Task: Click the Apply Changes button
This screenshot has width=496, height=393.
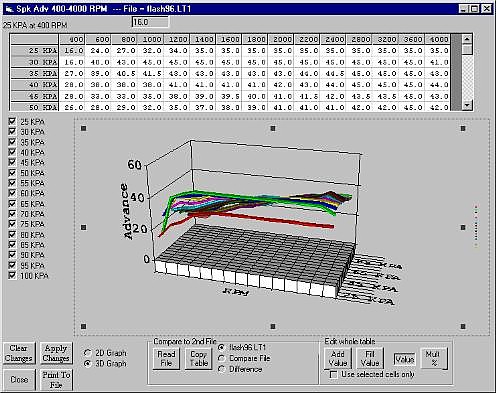Action: (56, 353)
